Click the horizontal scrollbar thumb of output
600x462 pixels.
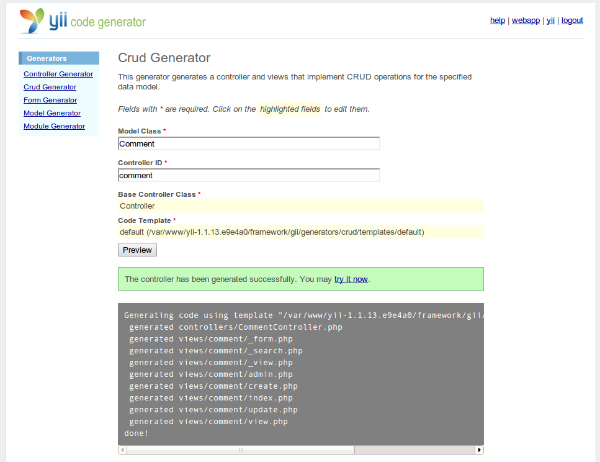tap(240, 450)
